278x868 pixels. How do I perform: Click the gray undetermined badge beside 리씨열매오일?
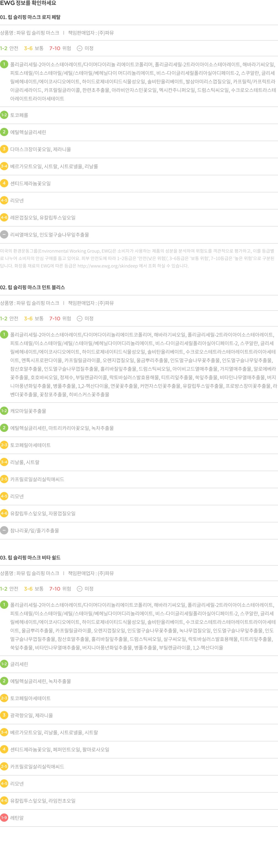4,234
